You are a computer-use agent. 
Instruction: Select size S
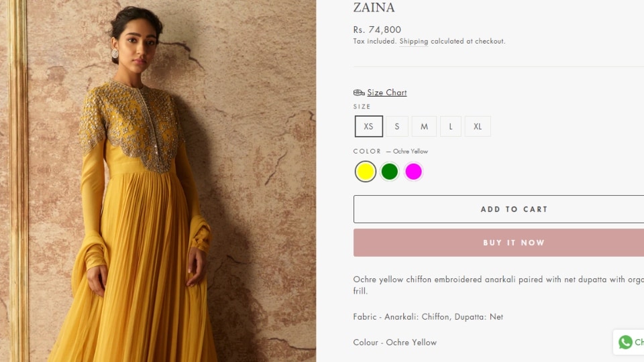(396, 127)
